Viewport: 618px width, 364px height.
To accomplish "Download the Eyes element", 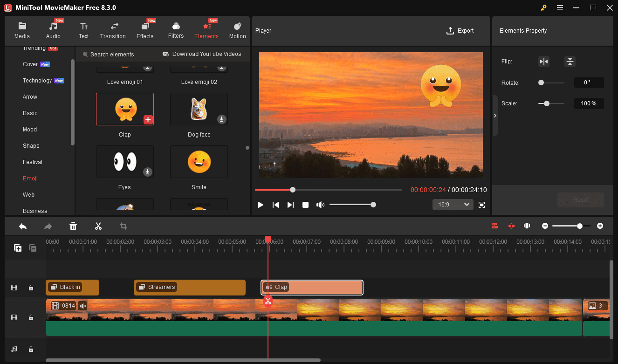I will [x=147, y=172].
